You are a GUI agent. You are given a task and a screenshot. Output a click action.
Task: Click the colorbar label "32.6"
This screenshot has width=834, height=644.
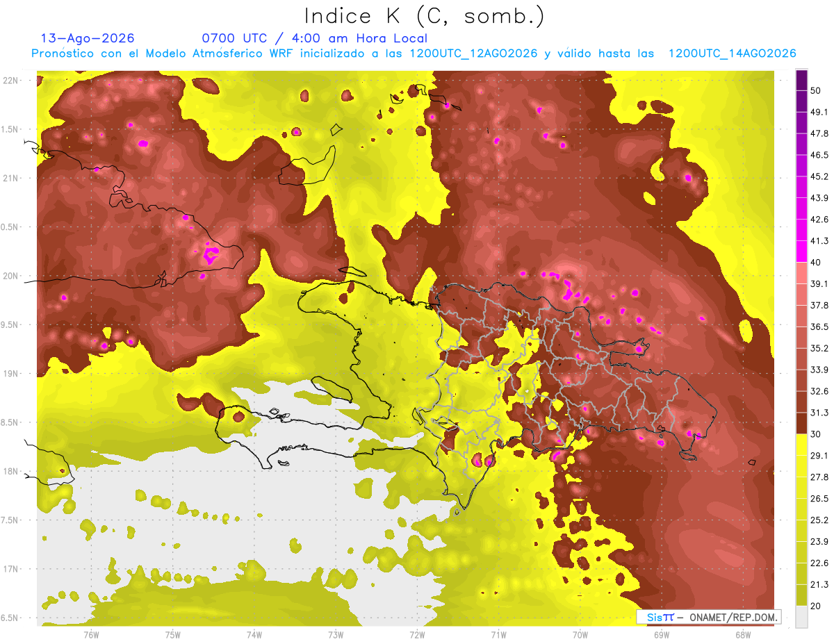(x=819, y=391)
